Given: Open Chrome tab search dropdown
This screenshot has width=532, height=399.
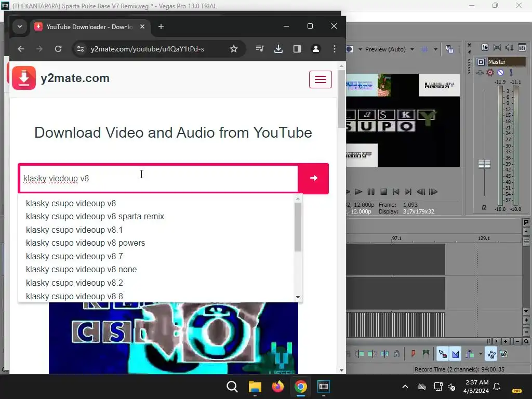Looking at the screenshot, I should [x=20, y=26].
